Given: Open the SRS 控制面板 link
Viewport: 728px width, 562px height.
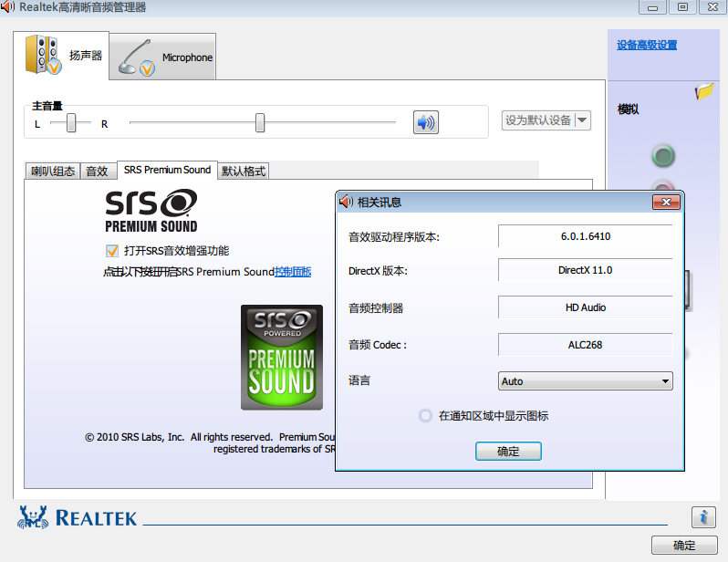Looking at the screenshot, I should pyautogui.click(x=293, y=272).
